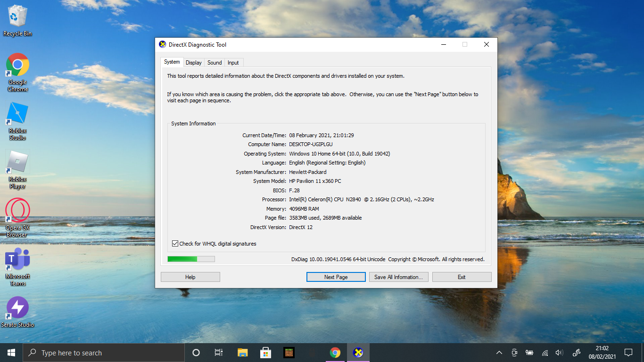
Task: Click the Type here to search box
Action: click(104, 353)
